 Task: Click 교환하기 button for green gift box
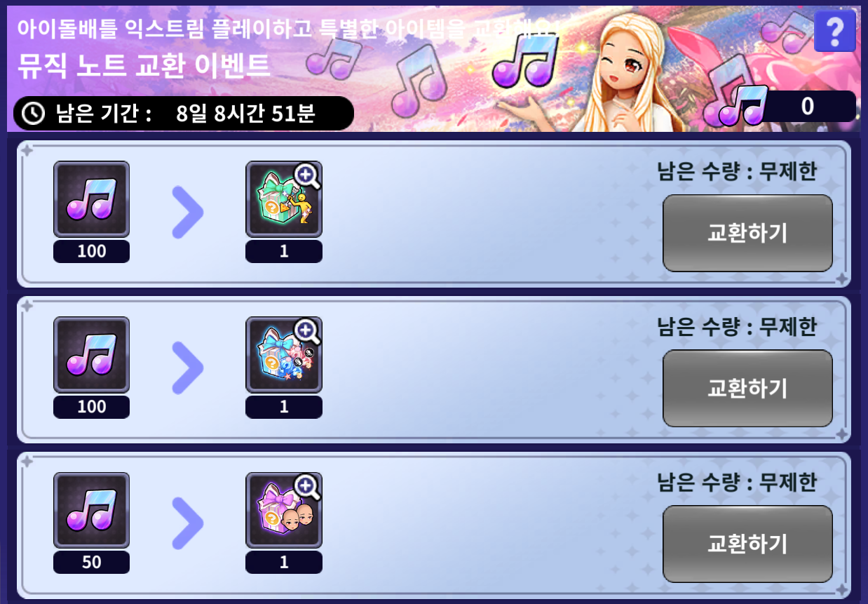coord(747,233)
